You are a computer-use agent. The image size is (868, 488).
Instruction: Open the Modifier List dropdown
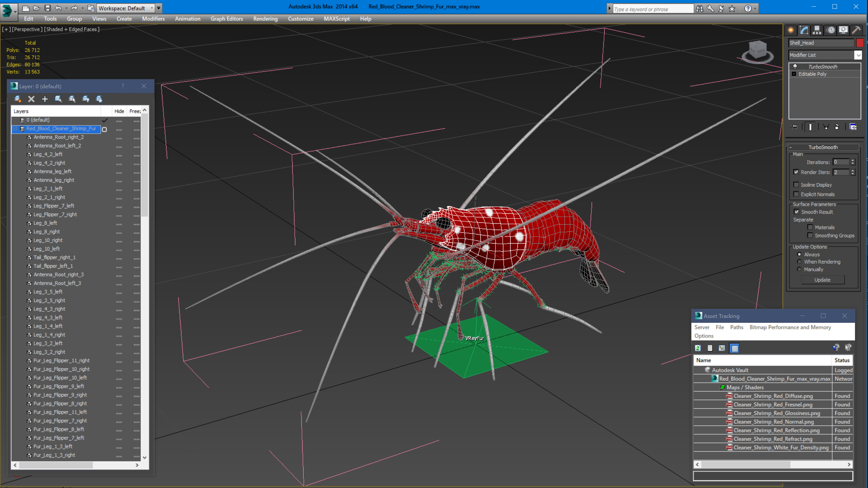point(858,55)
